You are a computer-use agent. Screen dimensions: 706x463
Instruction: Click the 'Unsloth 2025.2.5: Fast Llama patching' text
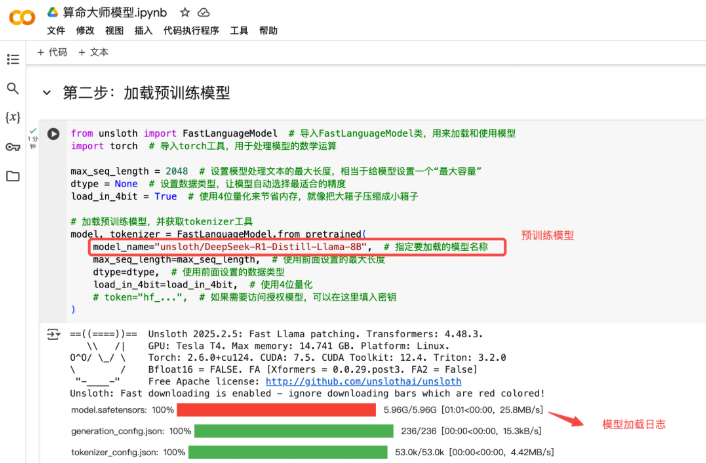254,334
